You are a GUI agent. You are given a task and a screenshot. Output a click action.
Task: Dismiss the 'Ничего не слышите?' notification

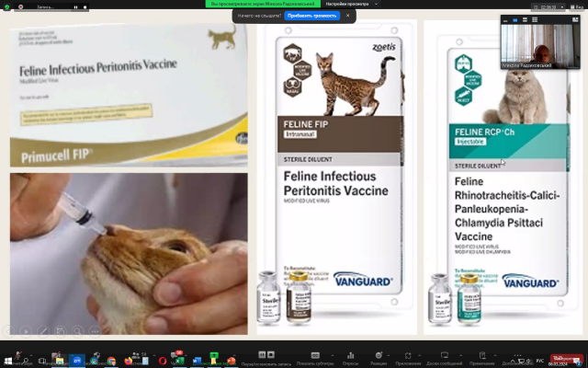click(x=347, y=16)
